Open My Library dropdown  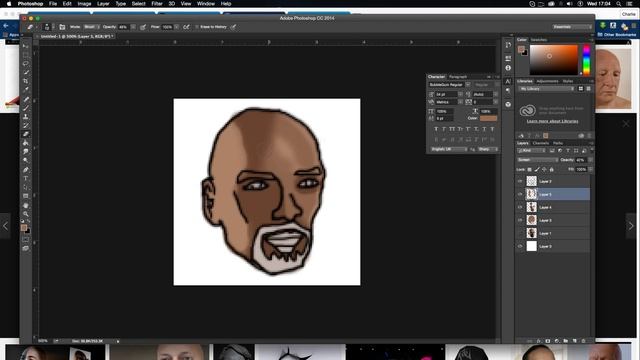(x=547, y=89)
